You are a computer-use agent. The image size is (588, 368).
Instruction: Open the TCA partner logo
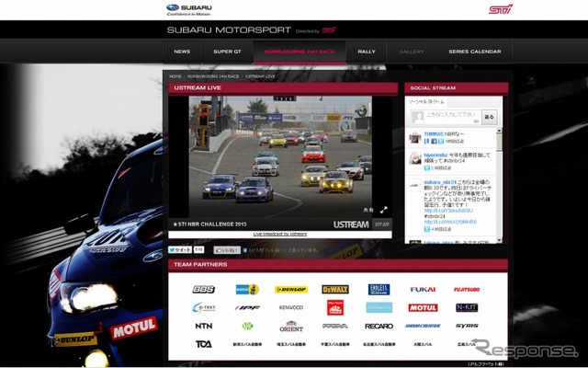204,344
